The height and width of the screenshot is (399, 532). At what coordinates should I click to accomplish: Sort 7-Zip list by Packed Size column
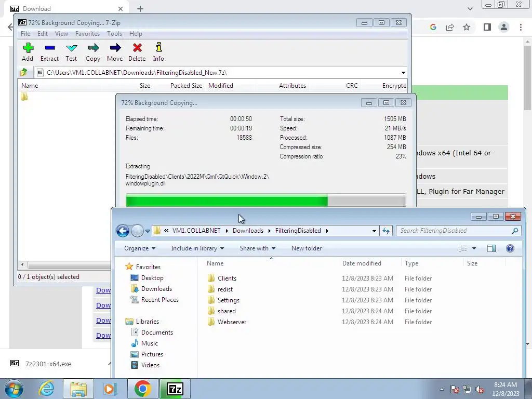pyautogui.click(x=187, y=86)
